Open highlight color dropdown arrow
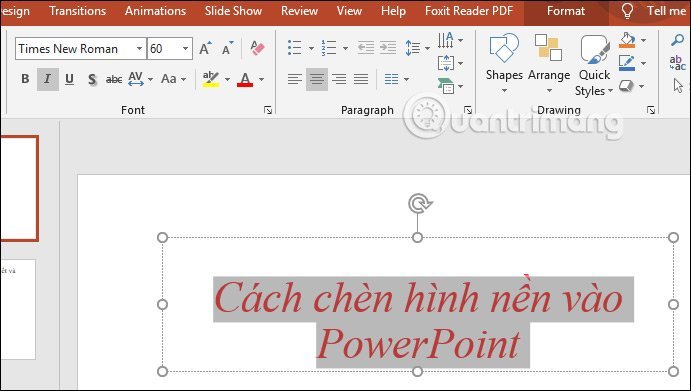This screenshot has height=391, width=691. [x=227, y=79]
